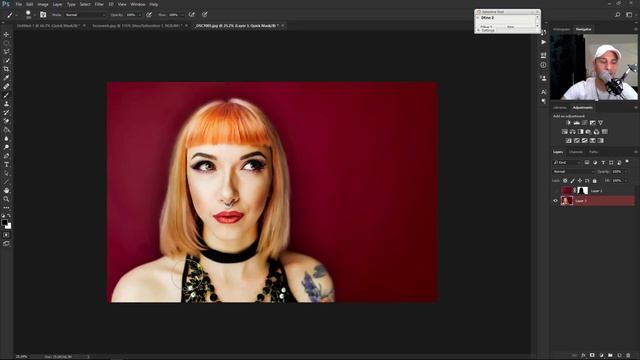640x360 pixels.
Task: Select the Brush tool in the toolbox
Action: pyautogui.click(x=6, y=95)
